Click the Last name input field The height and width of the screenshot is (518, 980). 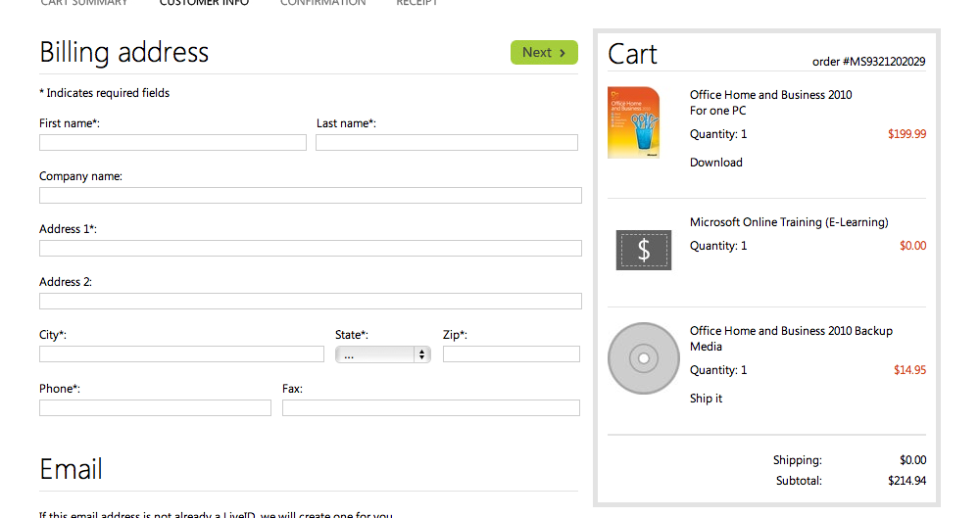coord(446,142)
